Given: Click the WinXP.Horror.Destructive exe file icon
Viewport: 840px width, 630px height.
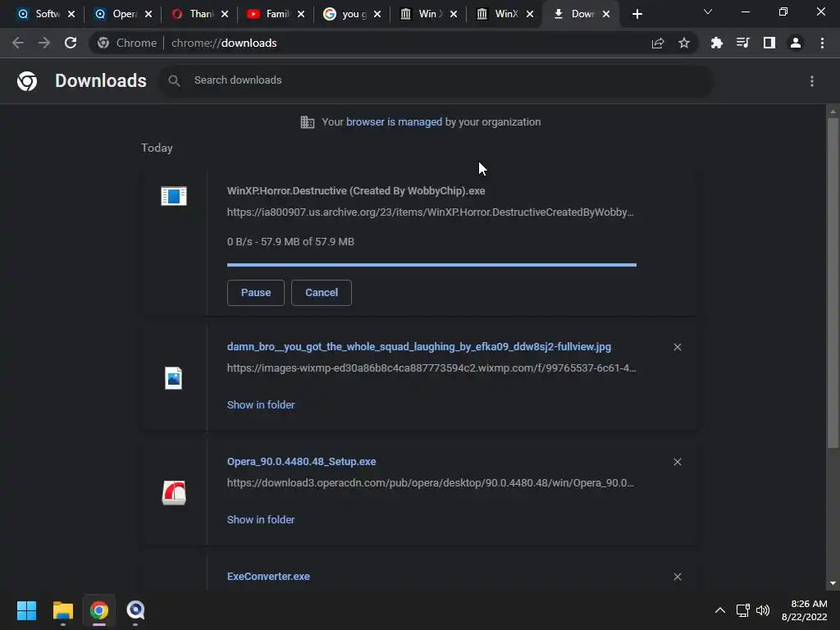Looking at the screenshot, I should [174, 196].
